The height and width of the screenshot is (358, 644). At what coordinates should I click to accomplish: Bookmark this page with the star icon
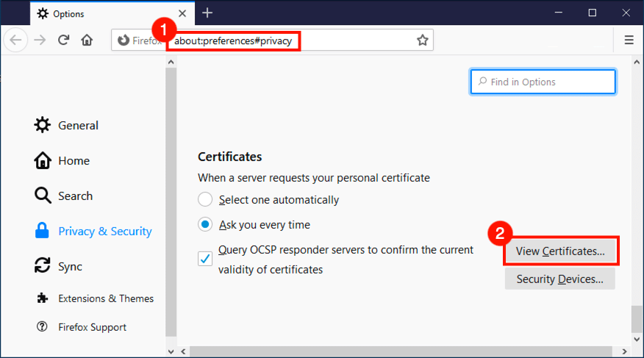(422, 40)
